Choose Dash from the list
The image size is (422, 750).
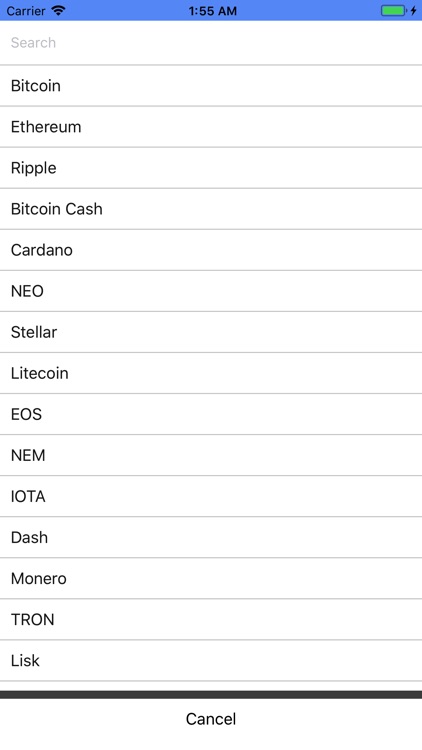point(211,538)
